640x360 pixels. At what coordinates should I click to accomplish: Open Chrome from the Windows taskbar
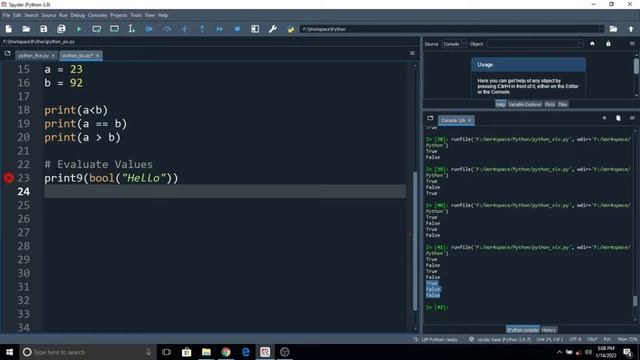pyautogui.click(x=226, y=352)
